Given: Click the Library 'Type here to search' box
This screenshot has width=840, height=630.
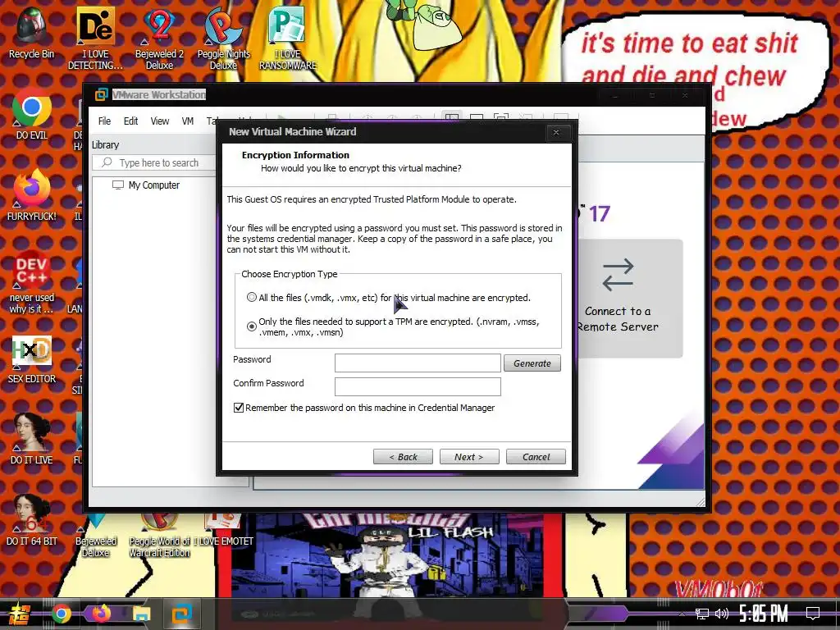Looking at the screenshot, I should (x=155, y=163).
